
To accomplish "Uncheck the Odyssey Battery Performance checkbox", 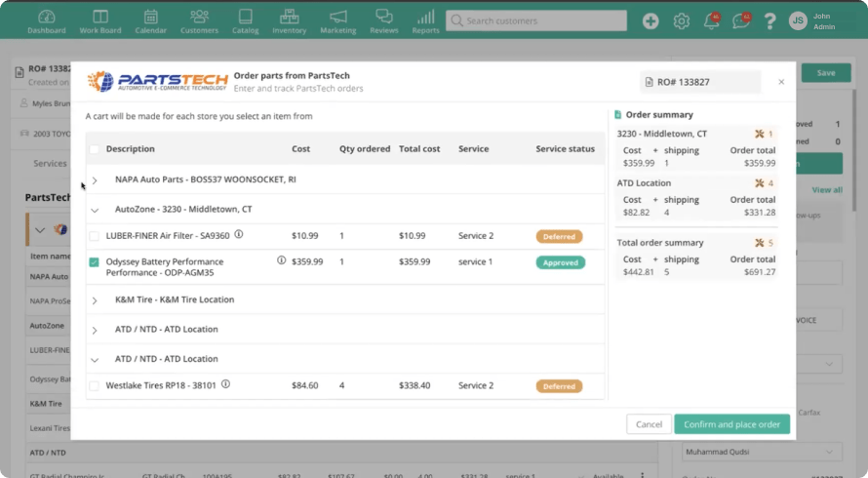I will click(x=94, y=262).
